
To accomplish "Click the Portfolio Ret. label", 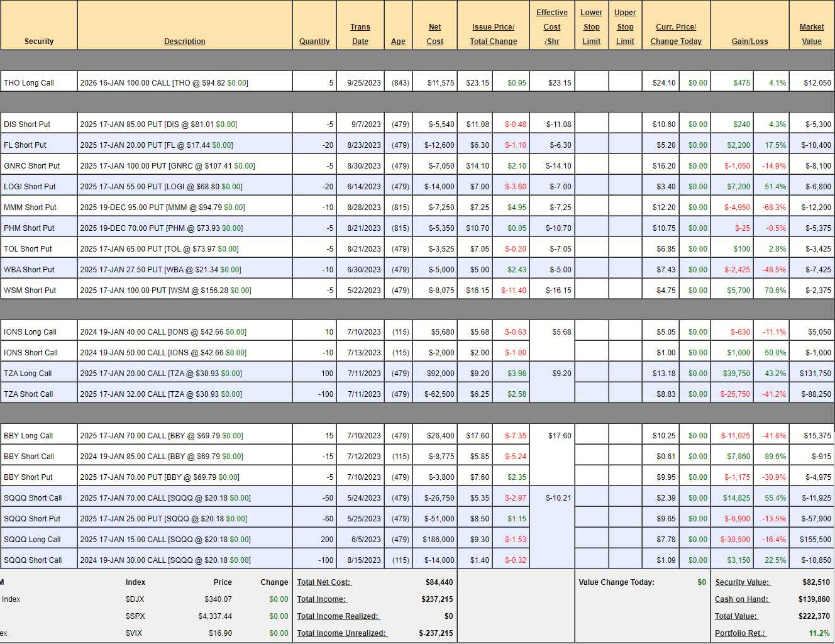I will (739, 633).
